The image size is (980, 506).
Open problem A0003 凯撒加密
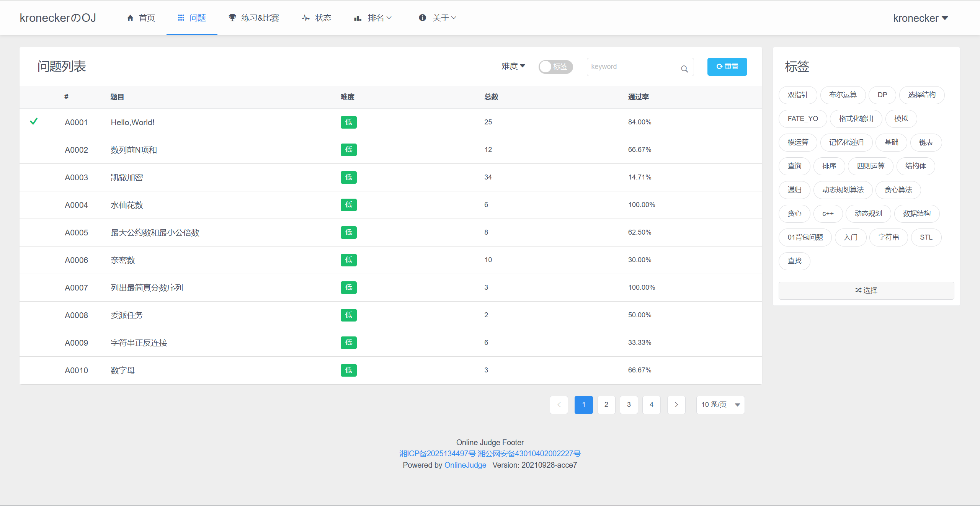pos(127,178)
